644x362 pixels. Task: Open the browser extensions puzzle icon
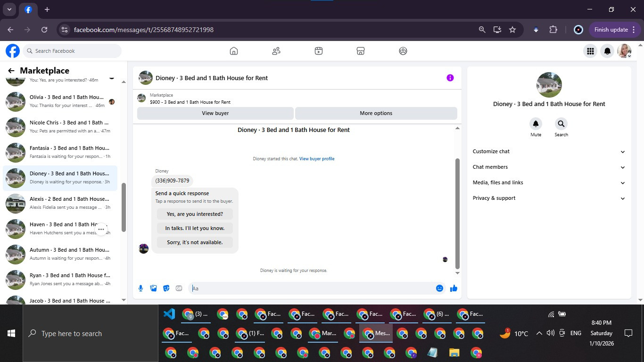[x=553, y=30]
